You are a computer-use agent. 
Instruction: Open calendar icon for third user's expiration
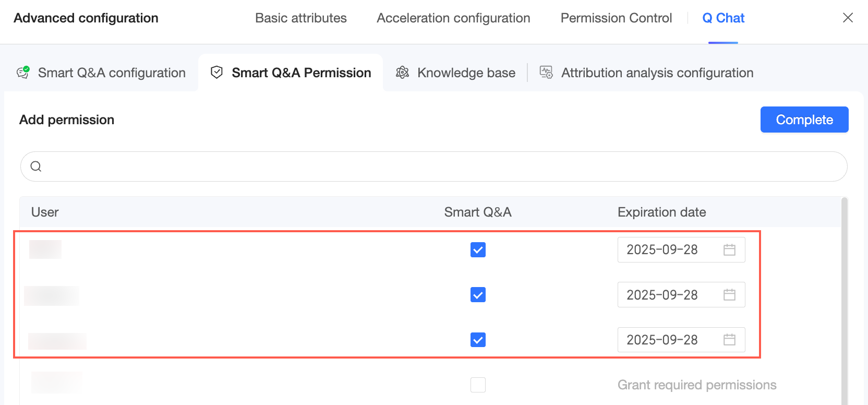(x=729, y=340)
